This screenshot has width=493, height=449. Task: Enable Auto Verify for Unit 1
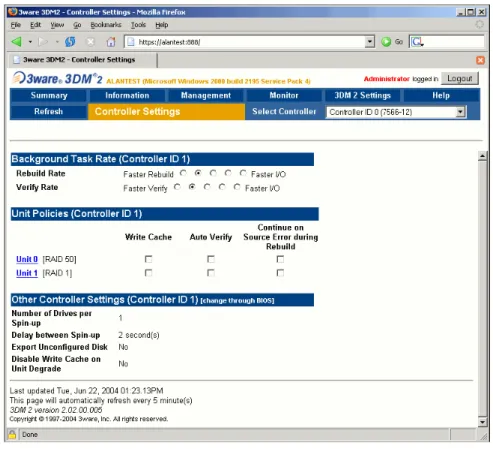211,273
